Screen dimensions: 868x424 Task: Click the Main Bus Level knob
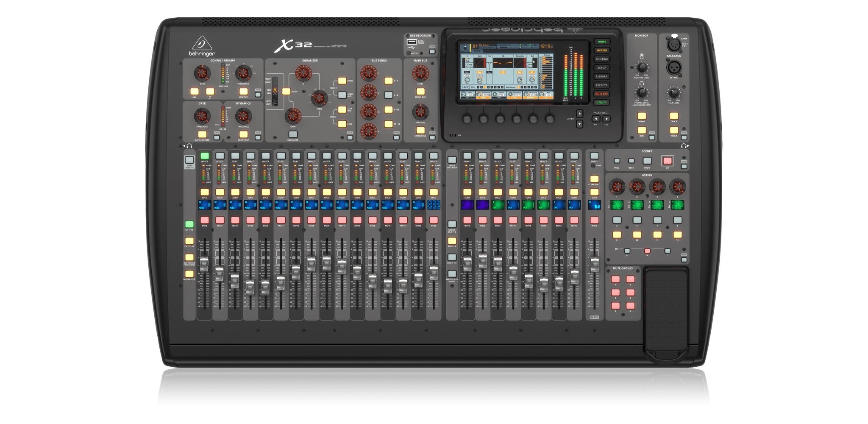coord(420,73)
